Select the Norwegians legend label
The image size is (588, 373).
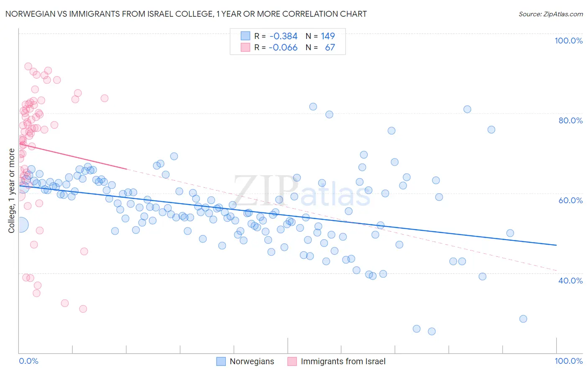[x=252, y=361]
